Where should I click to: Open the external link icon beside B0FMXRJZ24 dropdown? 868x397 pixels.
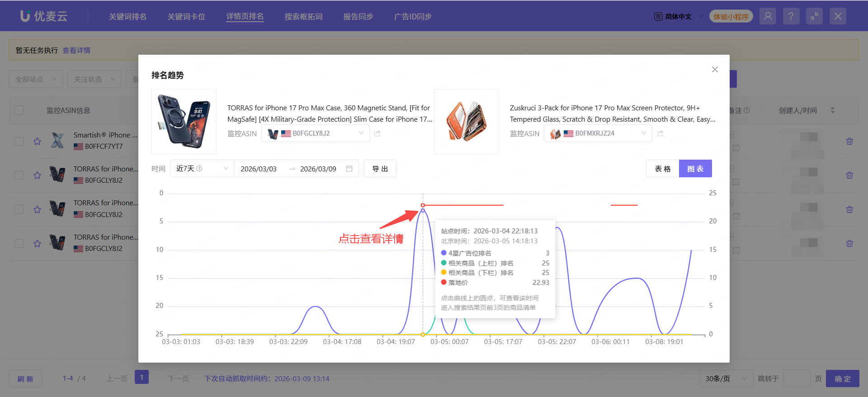click(x=660, y=133)
